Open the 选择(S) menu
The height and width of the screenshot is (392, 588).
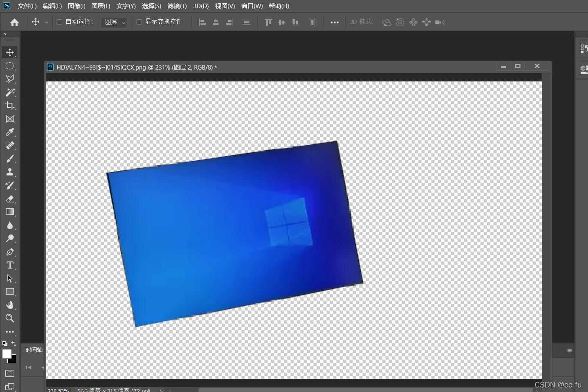tap(151, 6)
